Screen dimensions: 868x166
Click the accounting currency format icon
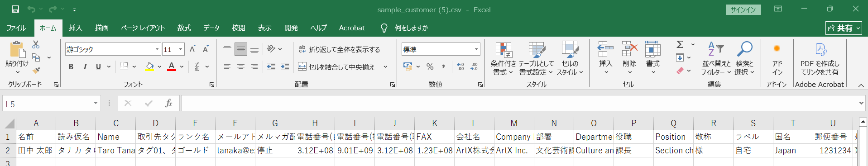[408, 66]
